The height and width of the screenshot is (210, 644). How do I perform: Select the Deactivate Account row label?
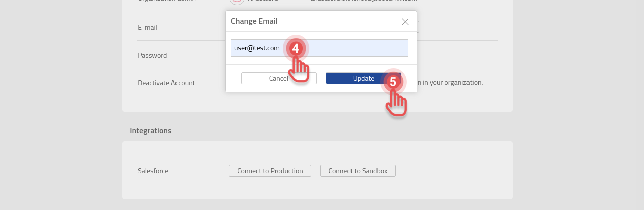[166, 83]
